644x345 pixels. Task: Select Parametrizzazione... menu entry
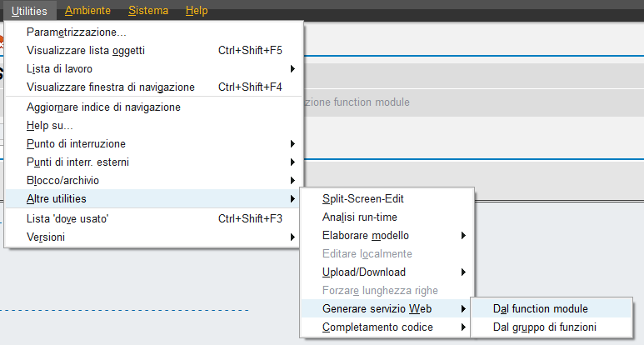click(x=153, y=32)
